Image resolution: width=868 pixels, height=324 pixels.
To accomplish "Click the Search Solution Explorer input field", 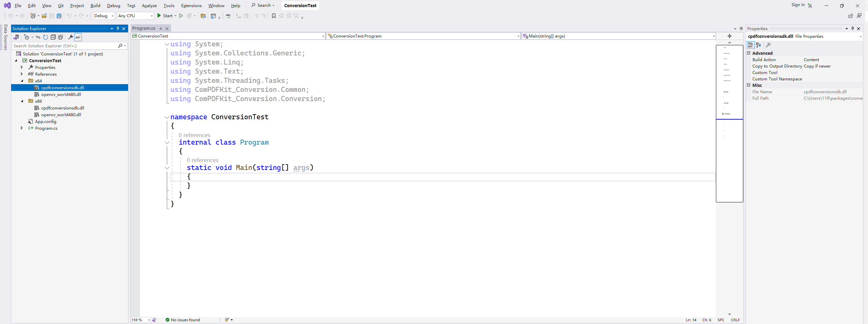I will pyautogui.click(x=64, y=46).
